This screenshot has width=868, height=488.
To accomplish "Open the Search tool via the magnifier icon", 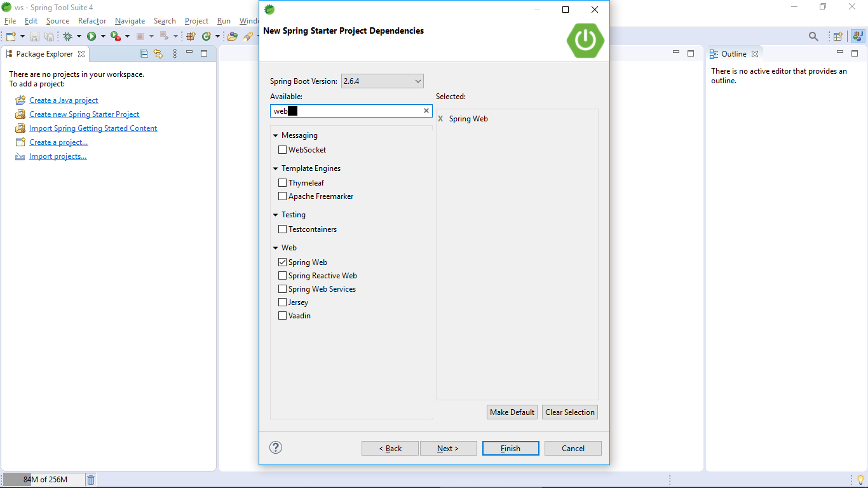I will pos(813,36).
